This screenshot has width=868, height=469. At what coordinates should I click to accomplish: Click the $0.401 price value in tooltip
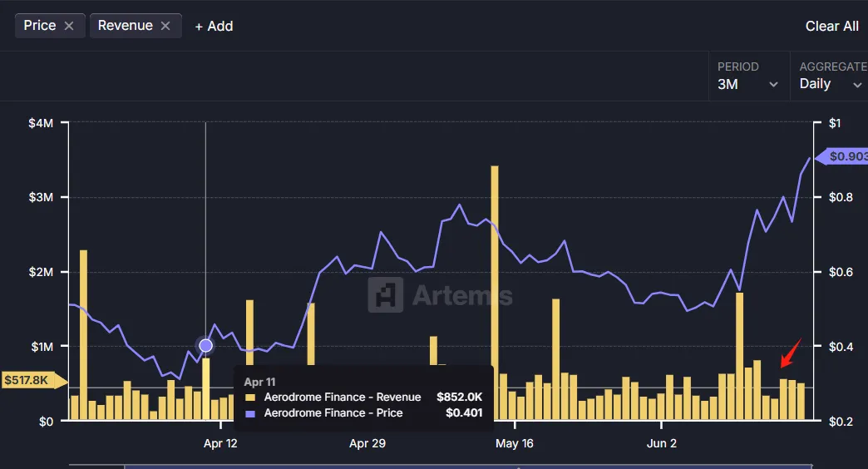(464, 413)
